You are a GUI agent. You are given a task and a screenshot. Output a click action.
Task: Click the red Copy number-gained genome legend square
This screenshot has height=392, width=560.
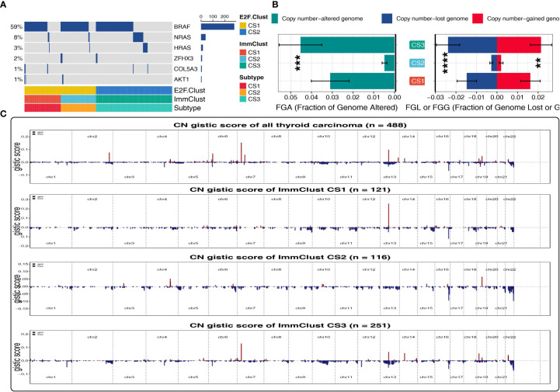click(x=492, y=16)
